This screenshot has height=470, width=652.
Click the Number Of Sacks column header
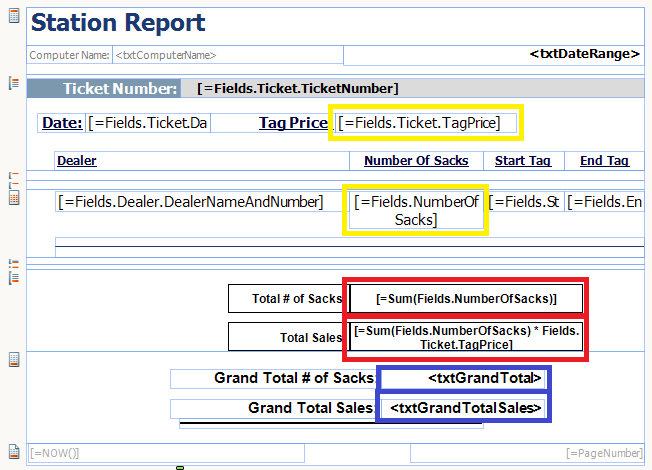tap(416, 161)
